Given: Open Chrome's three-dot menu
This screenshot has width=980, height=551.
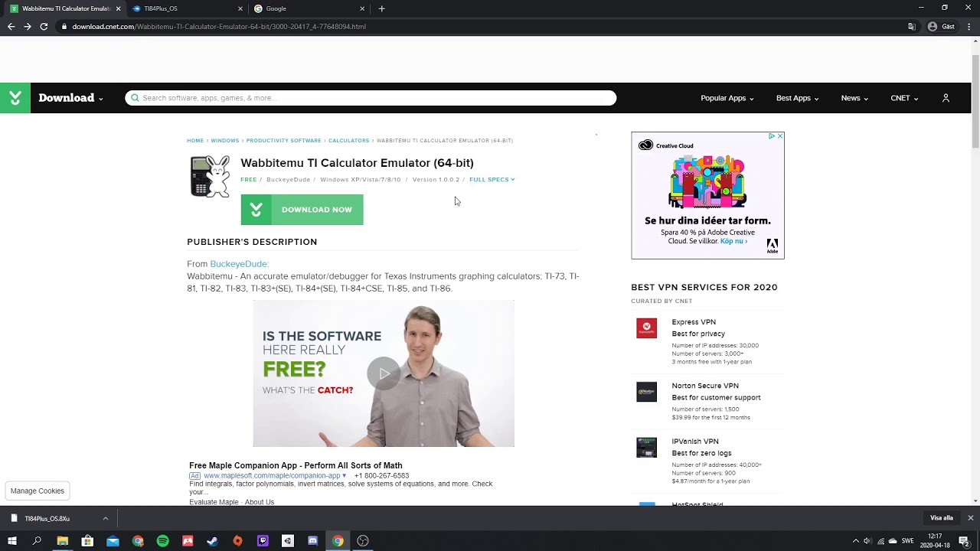Looking at the screenshot, I should (969, 26).
